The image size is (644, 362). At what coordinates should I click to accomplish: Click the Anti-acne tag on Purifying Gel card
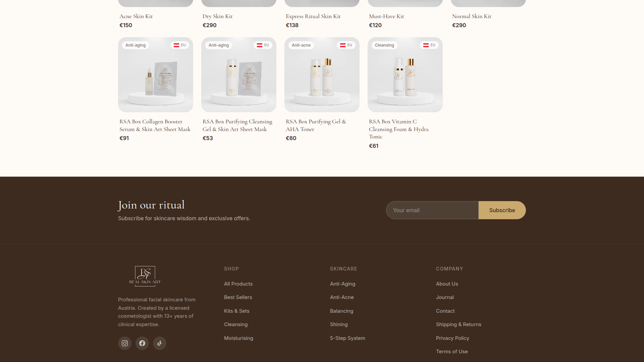coord(301,45)
